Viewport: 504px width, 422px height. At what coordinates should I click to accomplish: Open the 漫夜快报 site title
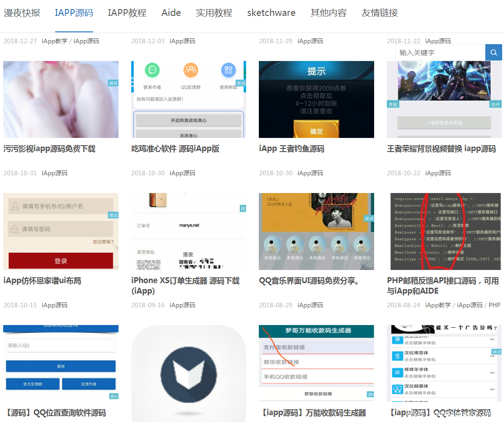(x=22, y=13)
